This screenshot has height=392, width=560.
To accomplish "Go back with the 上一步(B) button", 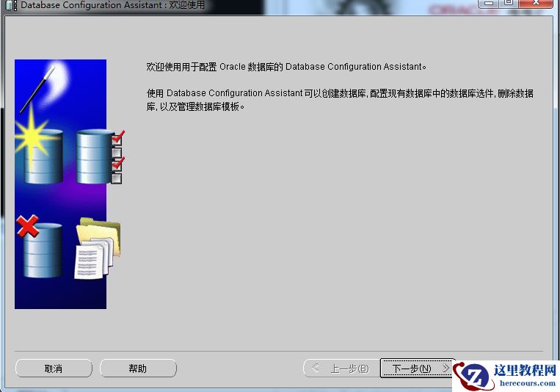I will coord(342,368).
